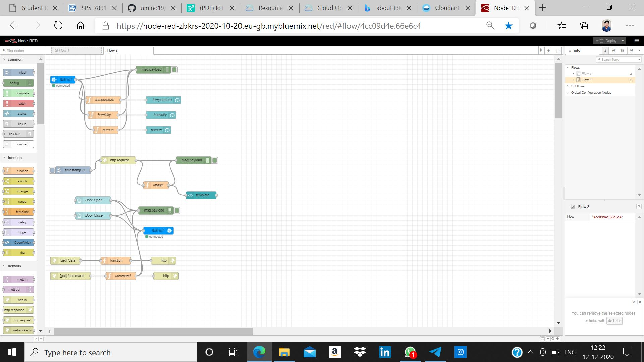Open the debug messages sidebar tab
This screenshot has width=644, height=362.
click(622, 50)
